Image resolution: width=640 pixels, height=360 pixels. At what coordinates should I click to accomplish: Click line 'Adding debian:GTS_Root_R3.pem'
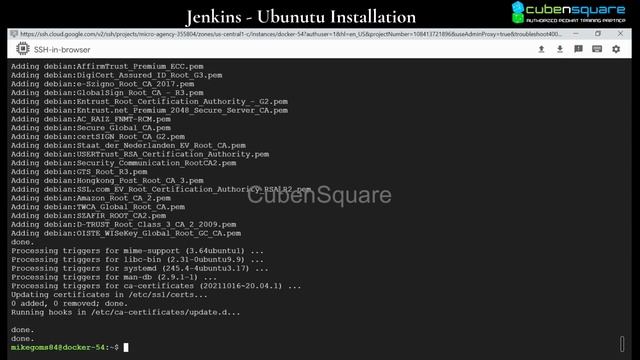click(79, 172)
